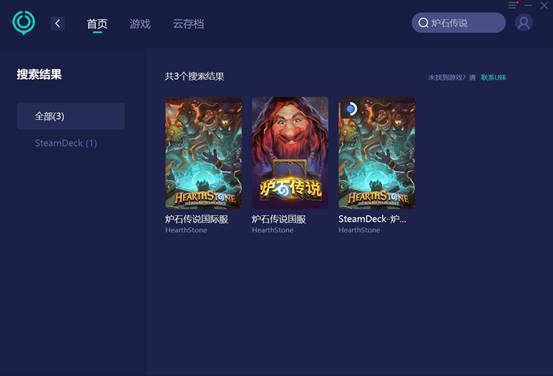
Task: Close the window with the X button
Action: pyautogui.click(x=544, y=5)
